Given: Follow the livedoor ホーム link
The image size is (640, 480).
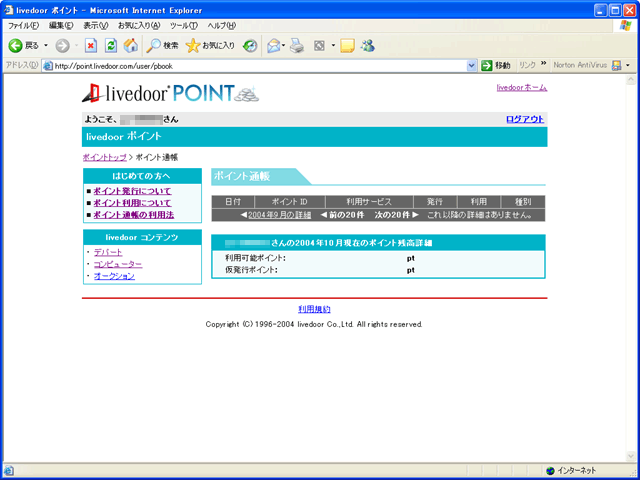Looking at the screenshot, I should pos(522,88).
